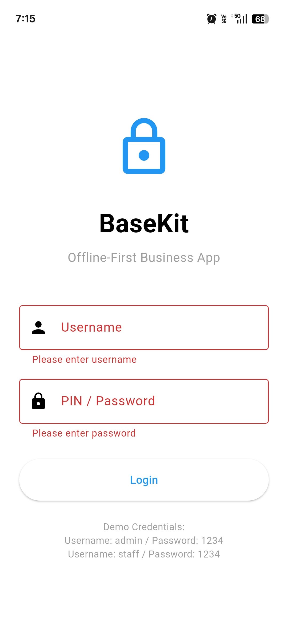The width and height of the screenshot is (288, 644).
Task: Click the person icon in Username field
Action: coord(38,328)
